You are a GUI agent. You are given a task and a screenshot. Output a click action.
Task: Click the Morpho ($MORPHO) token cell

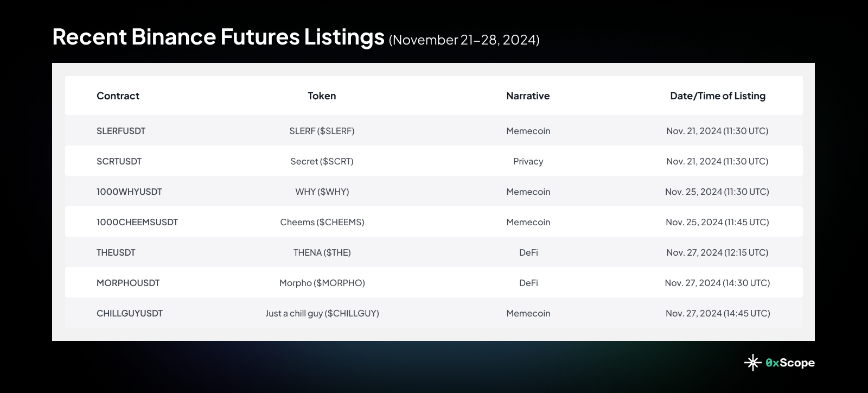322,283
